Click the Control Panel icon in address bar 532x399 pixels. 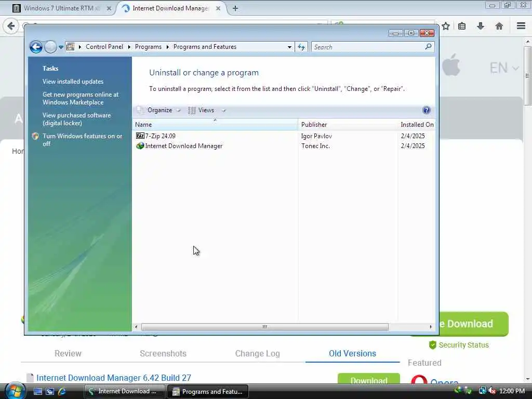[71, 47]
